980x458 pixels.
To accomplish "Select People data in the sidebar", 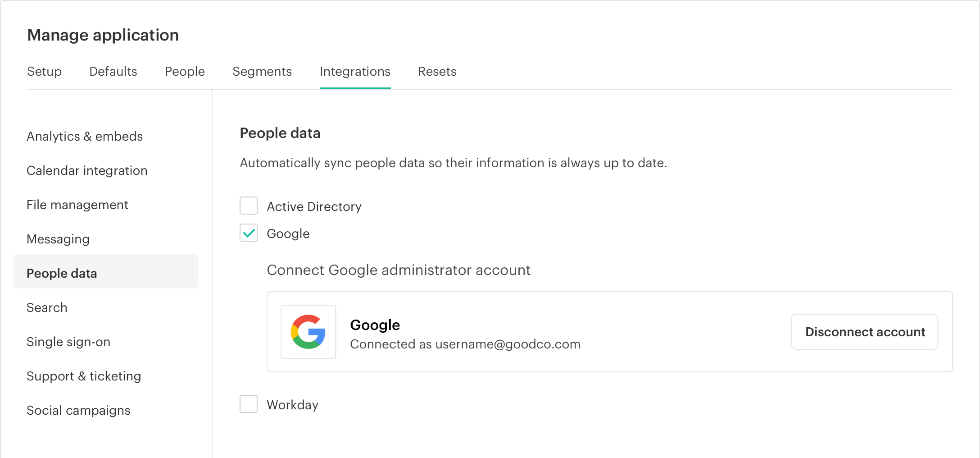I will 62,273.
